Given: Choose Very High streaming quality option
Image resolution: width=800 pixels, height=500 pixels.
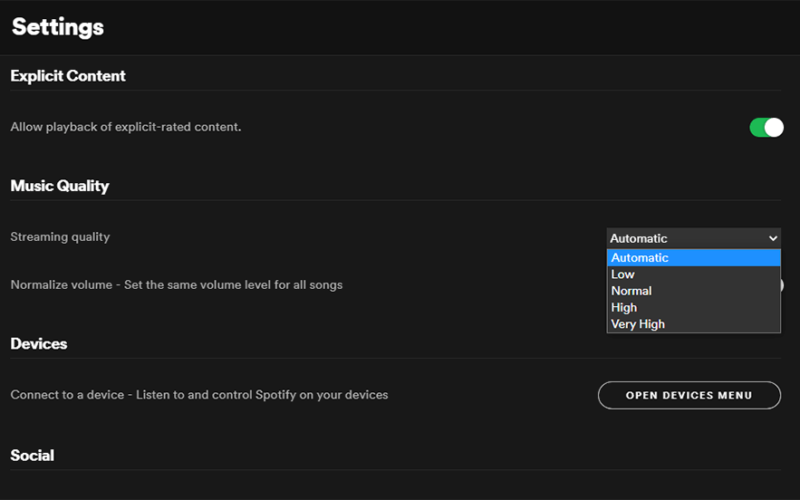Looking at the screenshot, I should click(x=693, y=324).
